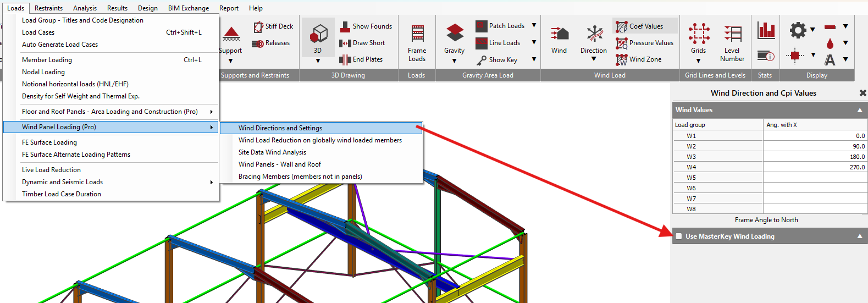This screenshot has width=868, height=303.
Task: Open the Analysis menu
Action: 85,8
